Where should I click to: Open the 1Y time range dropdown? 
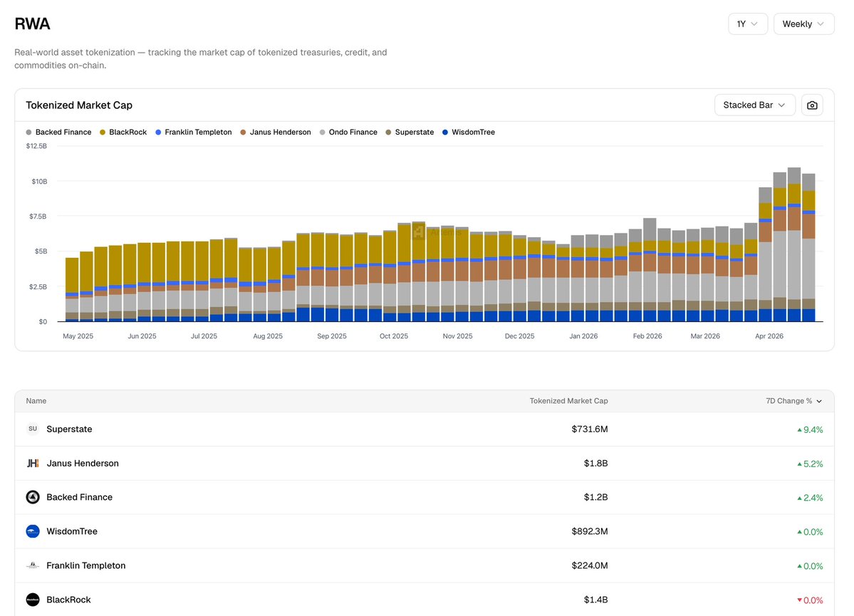(748, 24)
